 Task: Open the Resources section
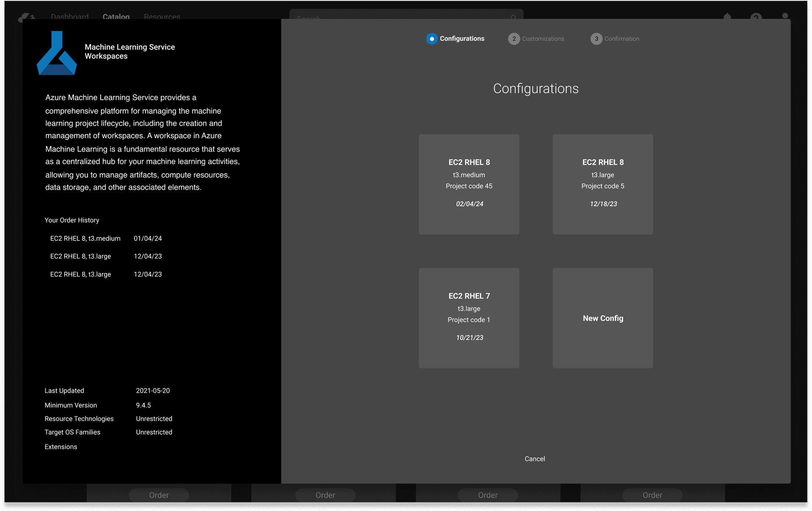(162, 17)
